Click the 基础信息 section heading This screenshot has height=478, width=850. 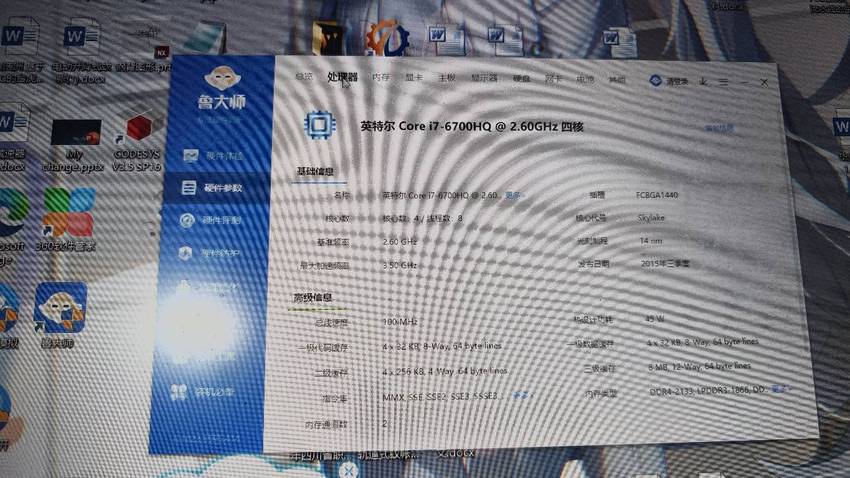point(315,171)
